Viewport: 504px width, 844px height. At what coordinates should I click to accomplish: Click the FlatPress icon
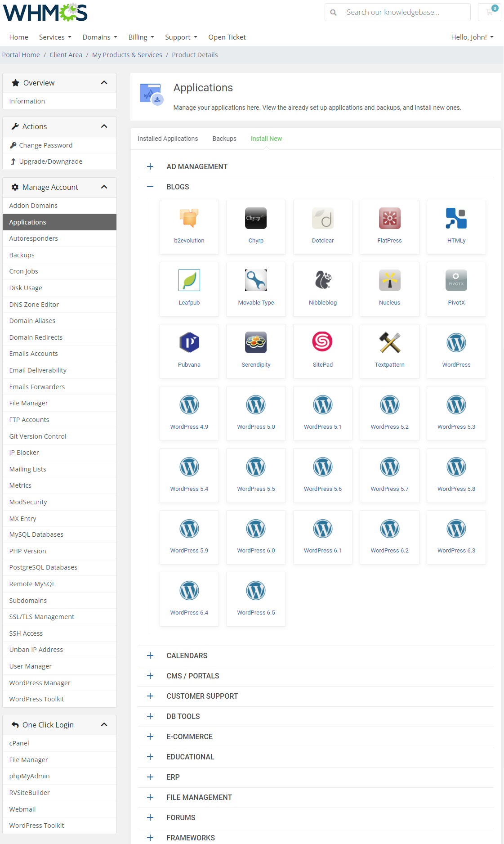pos(390,218)
